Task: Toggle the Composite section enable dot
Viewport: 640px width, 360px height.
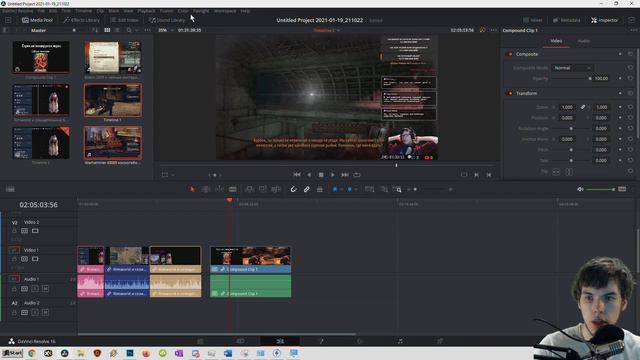Action: 509,54
